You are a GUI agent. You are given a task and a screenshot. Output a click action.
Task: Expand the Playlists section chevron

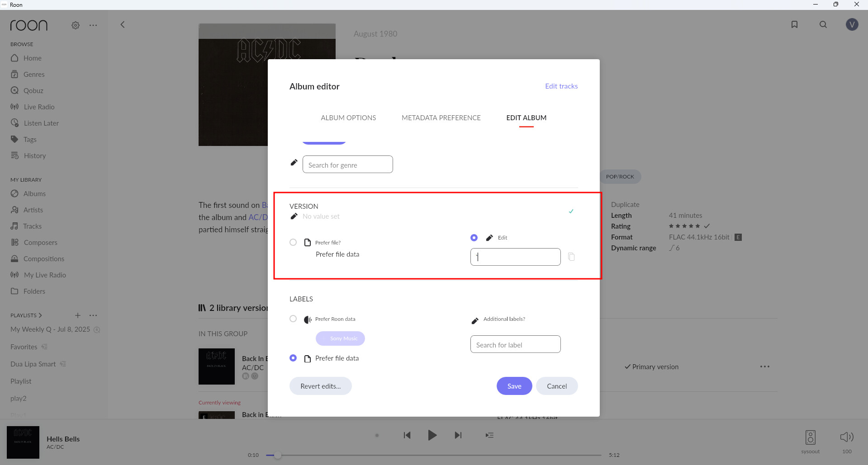point(40,315)
